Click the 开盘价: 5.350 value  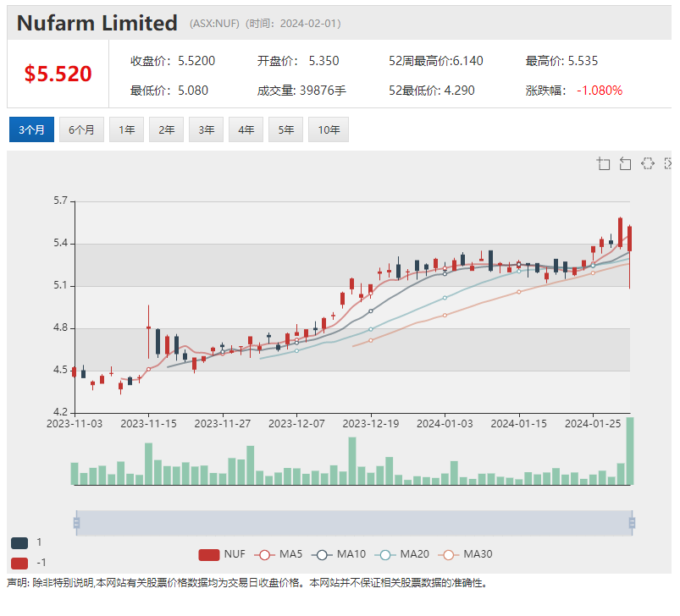point(298,61)
